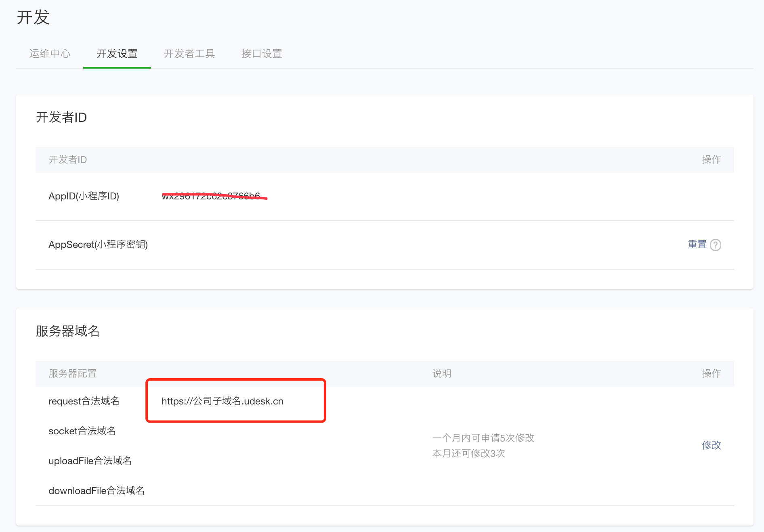Click the 服务器域名 section heading

(x=67, y=331)
